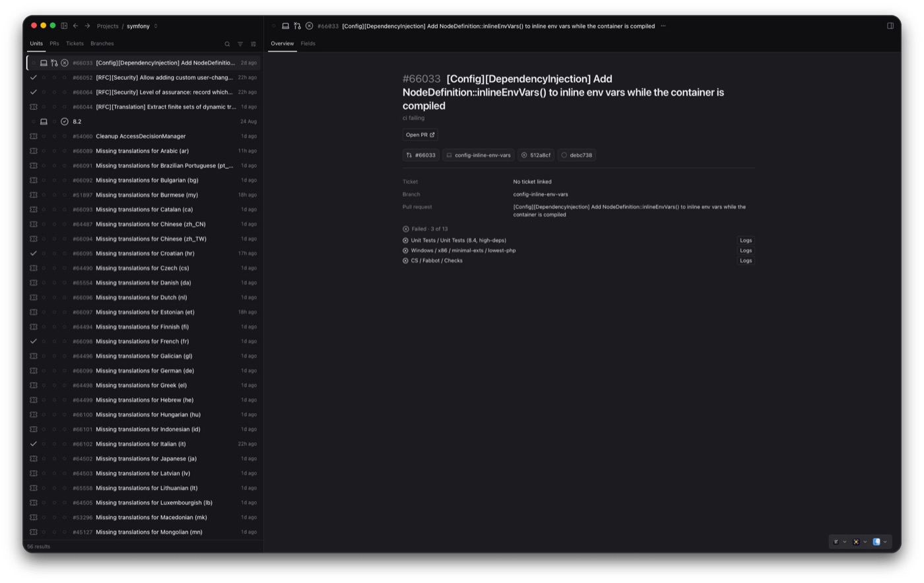
Task: Open the filter icon above the list
Action: coord(240,44)
